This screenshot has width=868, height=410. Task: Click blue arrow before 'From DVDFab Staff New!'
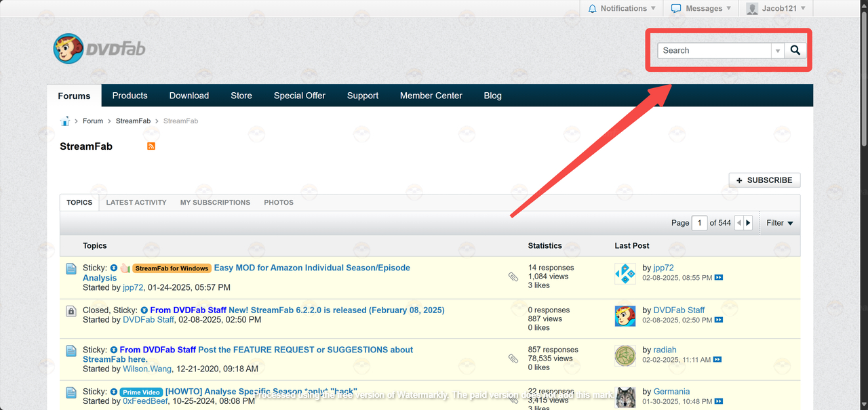[x=144, y=310]
